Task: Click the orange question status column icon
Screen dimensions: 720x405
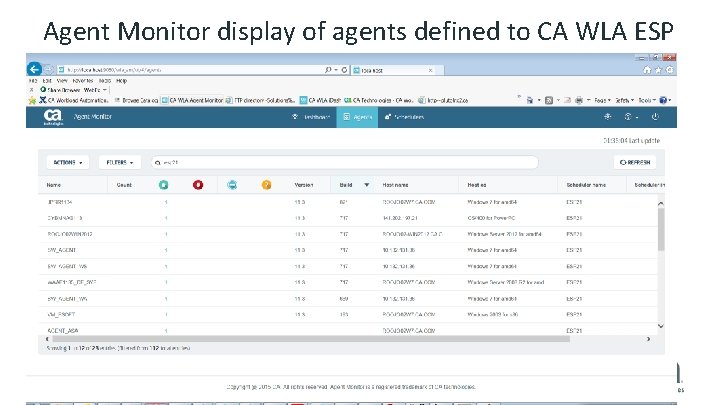Action: (266, 185)
